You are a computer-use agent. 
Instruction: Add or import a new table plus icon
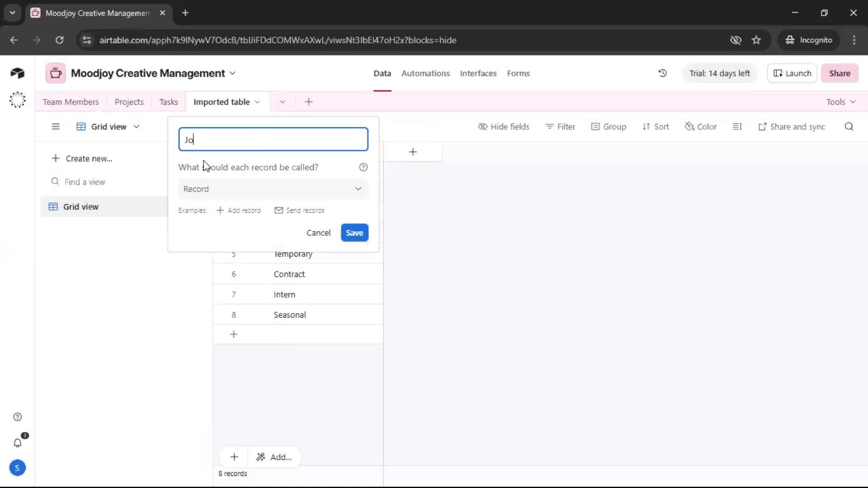[309, 102]
